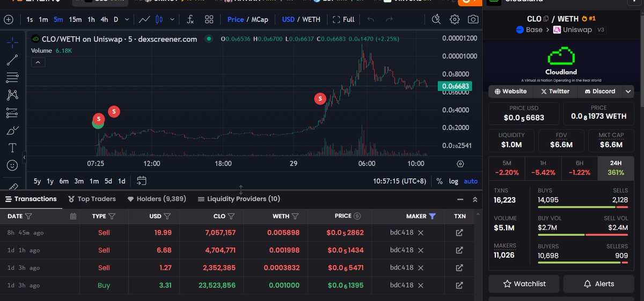
Task: Toggle log scale on the chart
Action: (453, 181)
